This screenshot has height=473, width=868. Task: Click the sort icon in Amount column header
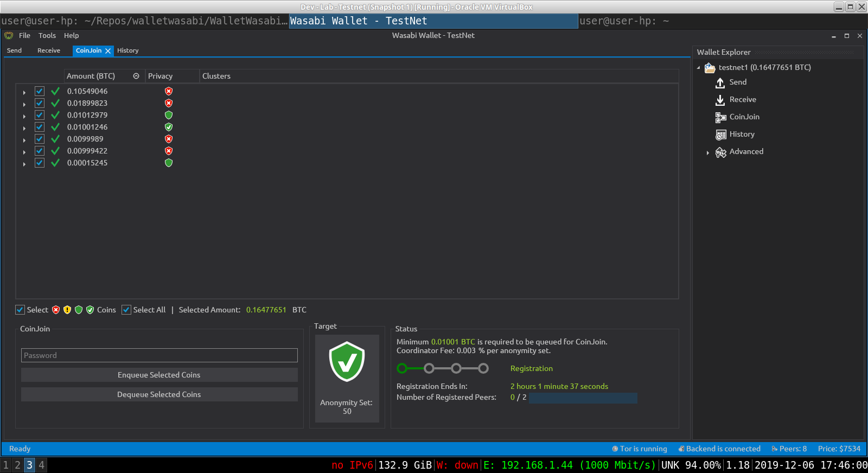(136, 76)
